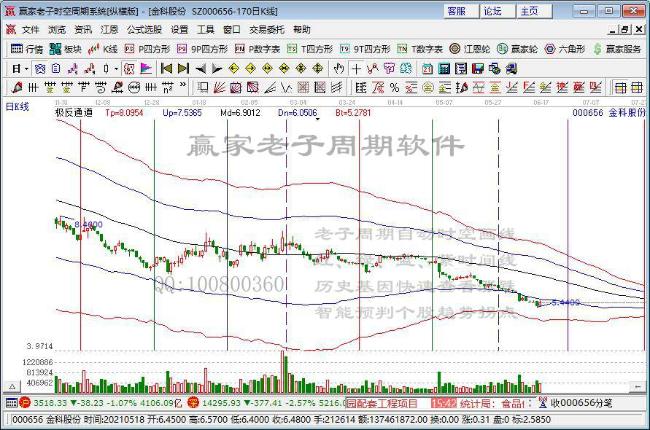The width and height of the screenshot is (650, 430).
Task: Select the red pencil drawing tool
Action: coord(17,87)
